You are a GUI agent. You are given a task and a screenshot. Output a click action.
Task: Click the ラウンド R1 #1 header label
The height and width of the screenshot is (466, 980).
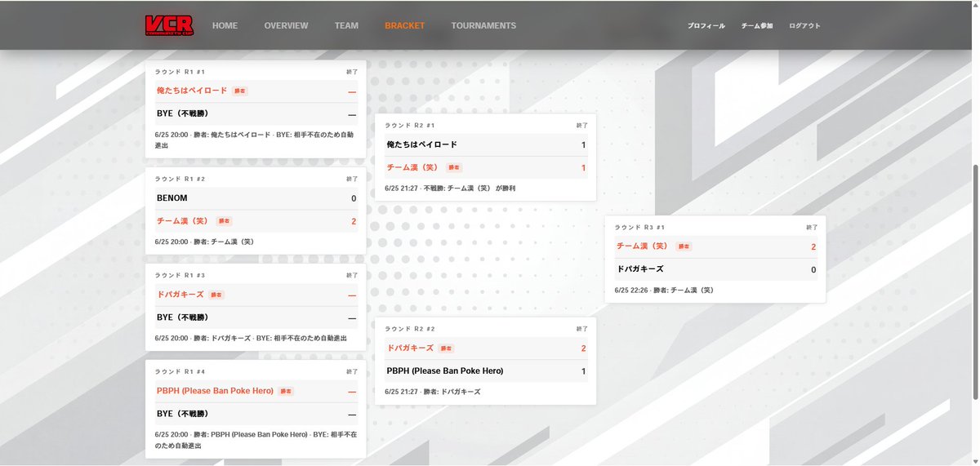(x=179, y=72)
